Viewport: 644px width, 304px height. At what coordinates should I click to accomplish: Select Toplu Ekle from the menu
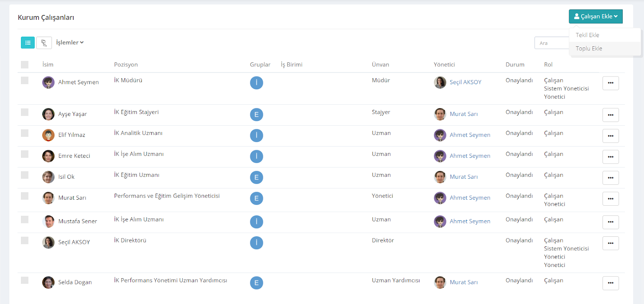tap(605, 48)
